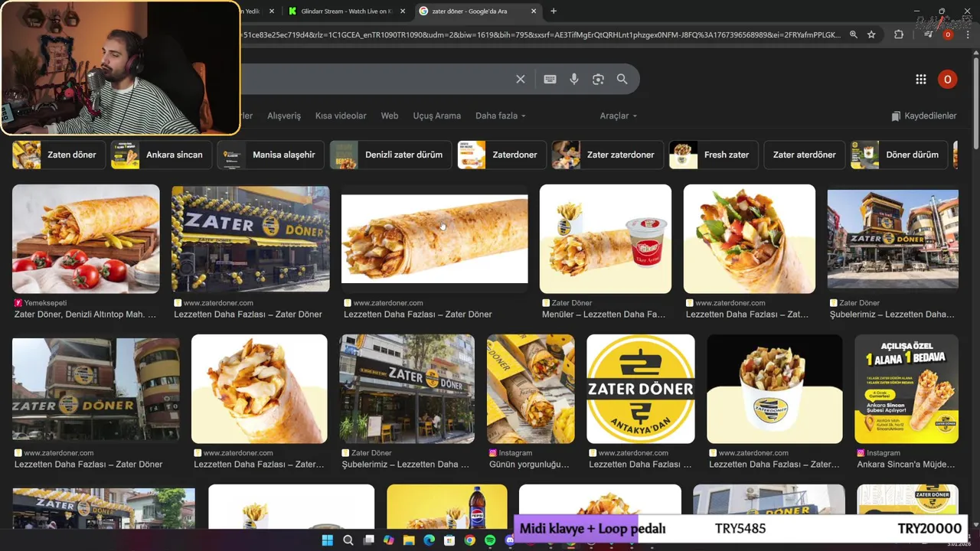Bookmark this page with the star
This screenshot has height=551, width=980.
[x=871, y=34]
